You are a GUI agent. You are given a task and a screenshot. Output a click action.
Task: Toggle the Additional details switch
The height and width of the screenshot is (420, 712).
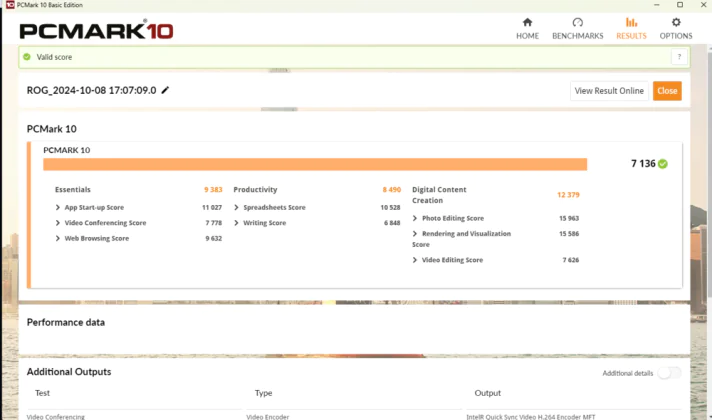click(669, 373)
